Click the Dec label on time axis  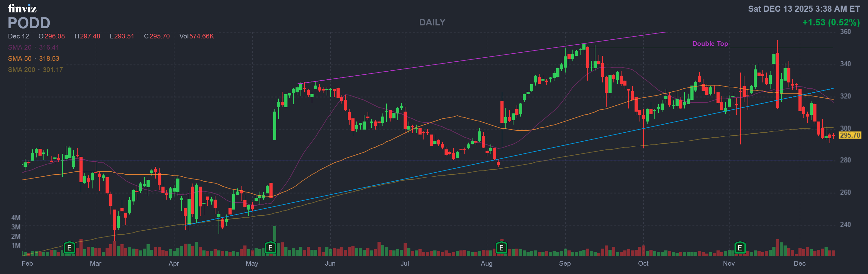[799, 263]
